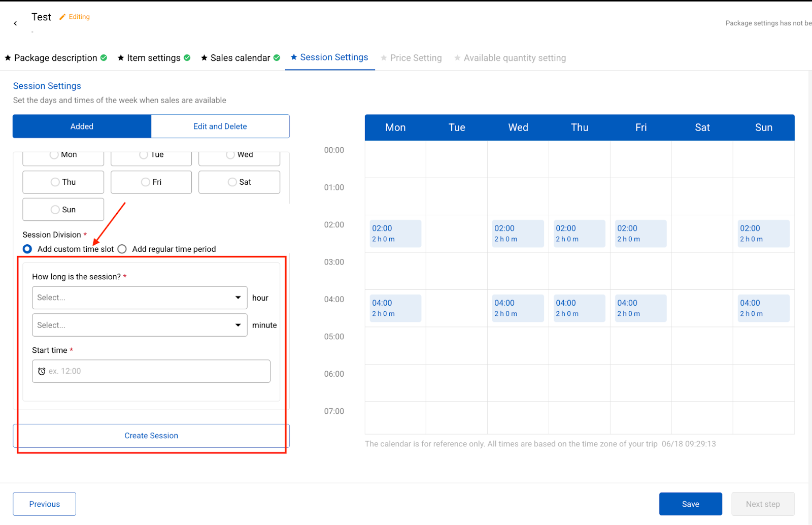Click the Session Settings section heading
Viewport: 812px width, 525px height.
point(47,86)
